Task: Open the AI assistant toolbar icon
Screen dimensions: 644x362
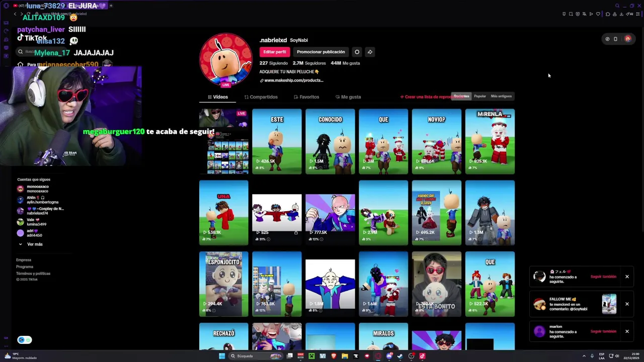Action: (630, 14)
